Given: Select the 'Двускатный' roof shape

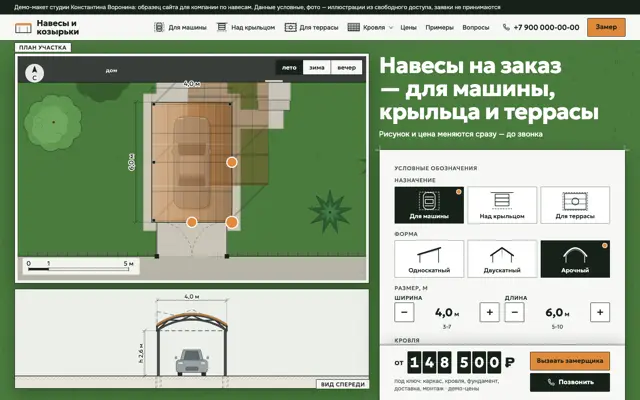Looking at the screenshot, I should point(502,259).
